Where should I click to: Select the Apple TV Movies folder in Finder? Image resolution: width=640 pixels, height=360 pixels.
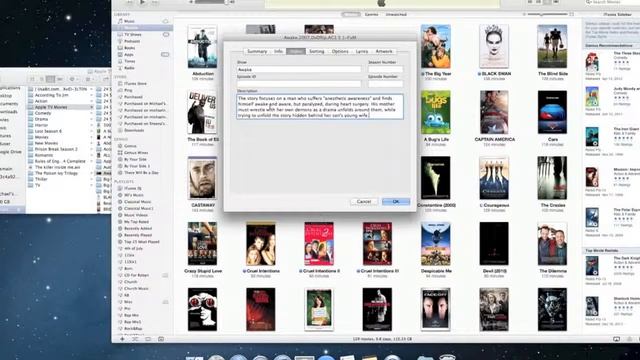(60, 107)
